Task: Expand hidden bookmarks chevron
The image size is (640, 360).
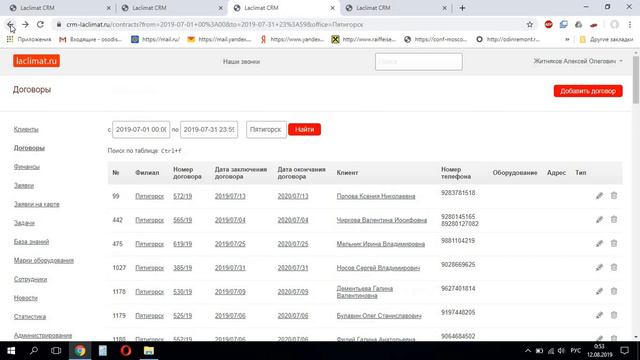Action: coord(567,39)
